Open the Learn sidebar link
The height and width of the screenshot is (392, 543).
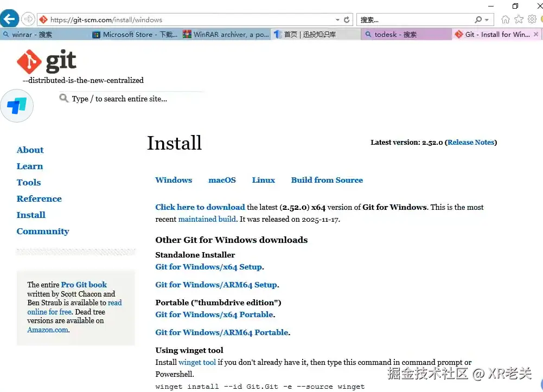30,166
